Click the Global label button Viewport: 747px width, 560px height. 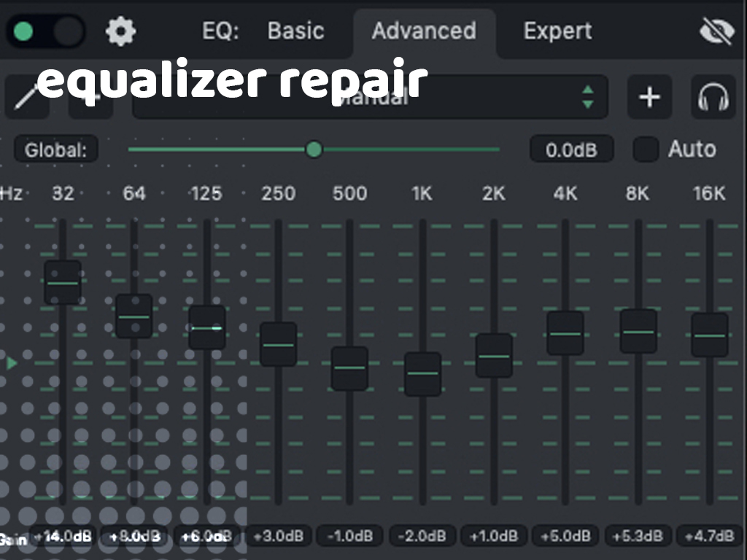[55, 150]
